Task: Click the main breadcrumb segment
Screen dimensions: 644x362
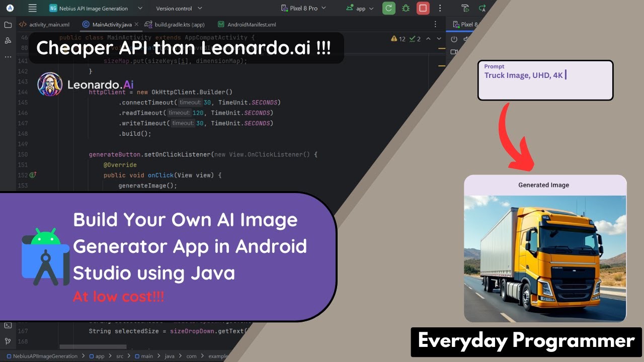Action: (x=143, y=356)
